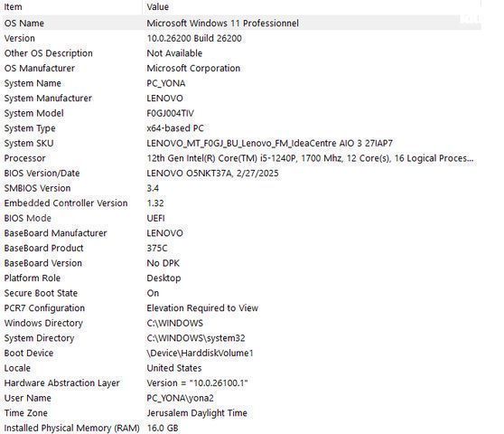504x434 pixels.
Task: Click the Version = "10.0.26100.1" value
Action: tap(198, 382)
